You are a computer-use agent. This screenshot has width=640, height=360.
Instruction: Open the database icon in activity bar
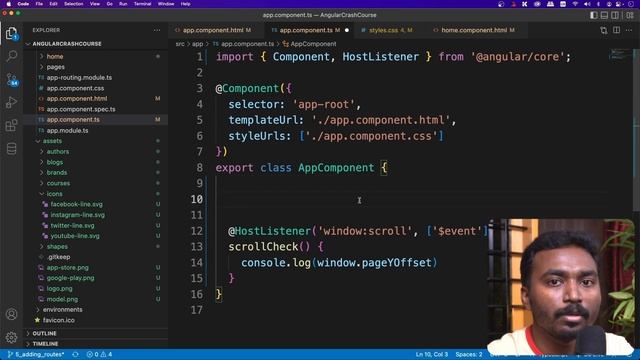pos(11,149)
